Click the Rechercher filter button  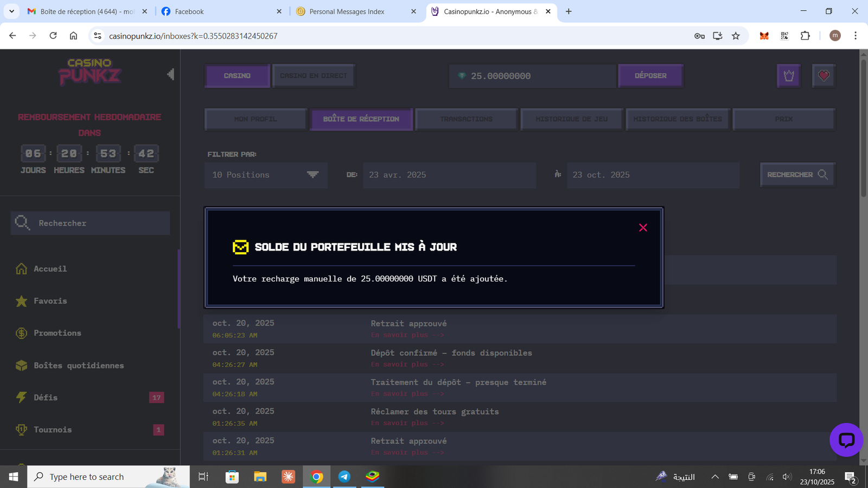797,175
